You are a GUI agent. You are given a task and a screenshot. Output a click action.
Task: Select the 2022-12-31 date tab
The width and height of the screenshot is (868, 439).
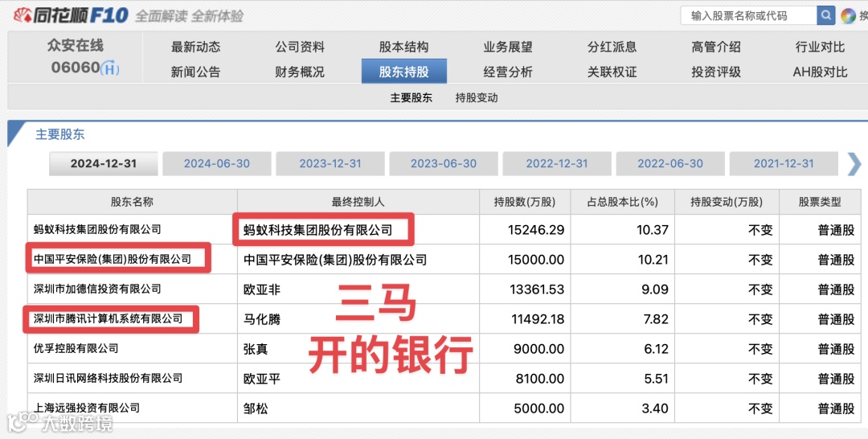coord(557,164)
